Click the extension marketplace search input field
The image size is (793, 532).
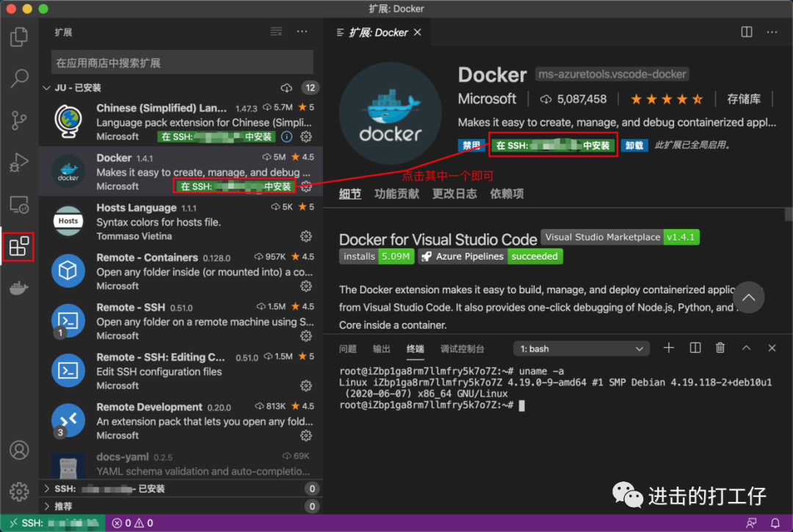(181, 62)
